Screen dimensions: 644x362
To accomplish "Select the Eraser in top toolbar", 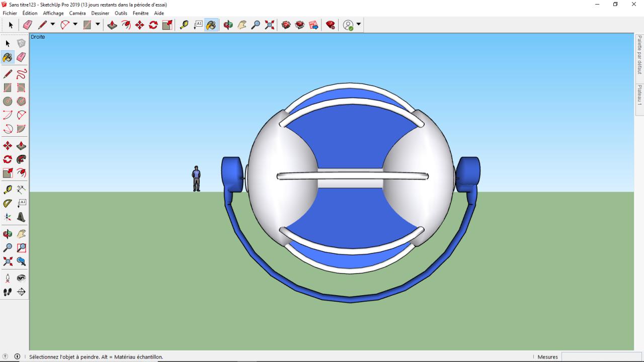I will click(x=28, y=25).
